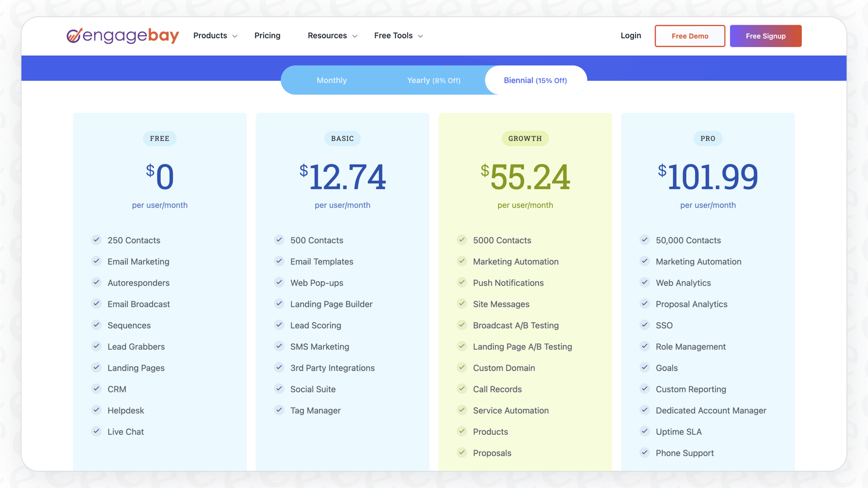This screenshot has width=868, height=488.
Task: Expand the Products dropdown
Action: point(214,36)
